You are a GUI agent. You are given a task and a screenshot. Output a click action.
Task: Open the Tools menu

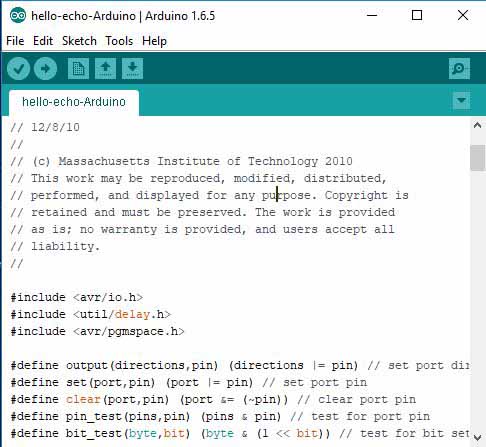pyautogui.click(x=119, y=41)
